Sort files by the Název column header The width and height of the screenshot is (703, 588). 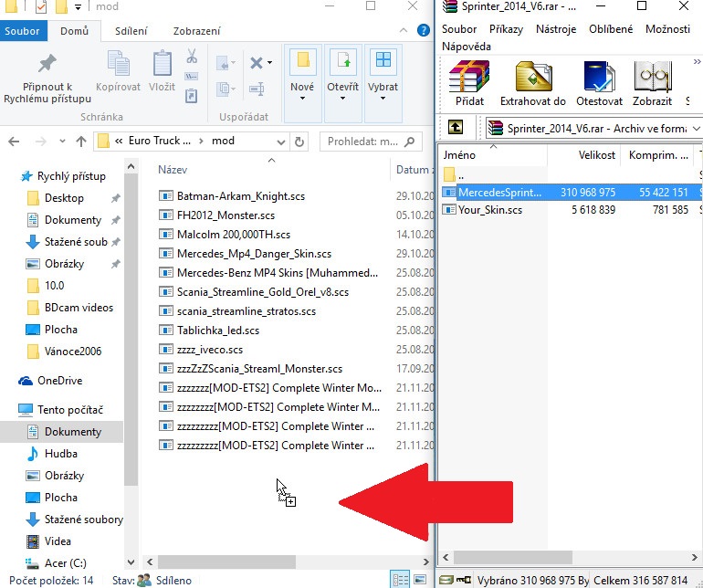(173, 170)
